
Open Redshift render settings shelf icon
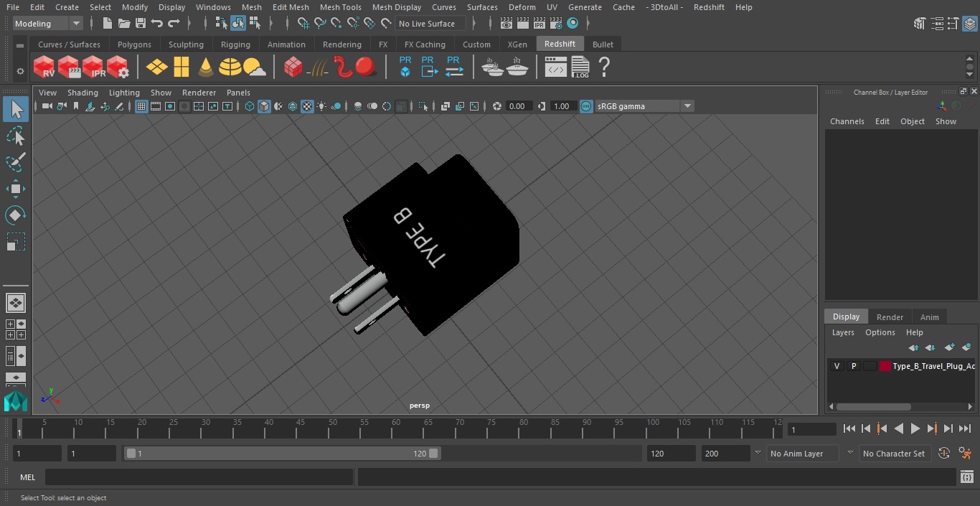(118, 67)
